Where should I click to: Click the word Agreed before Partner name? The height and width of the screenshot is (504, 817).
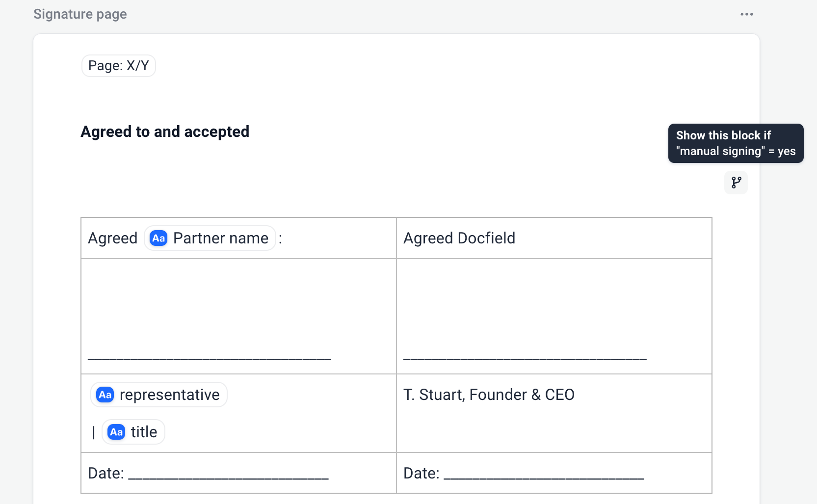(x=113, y=239)
